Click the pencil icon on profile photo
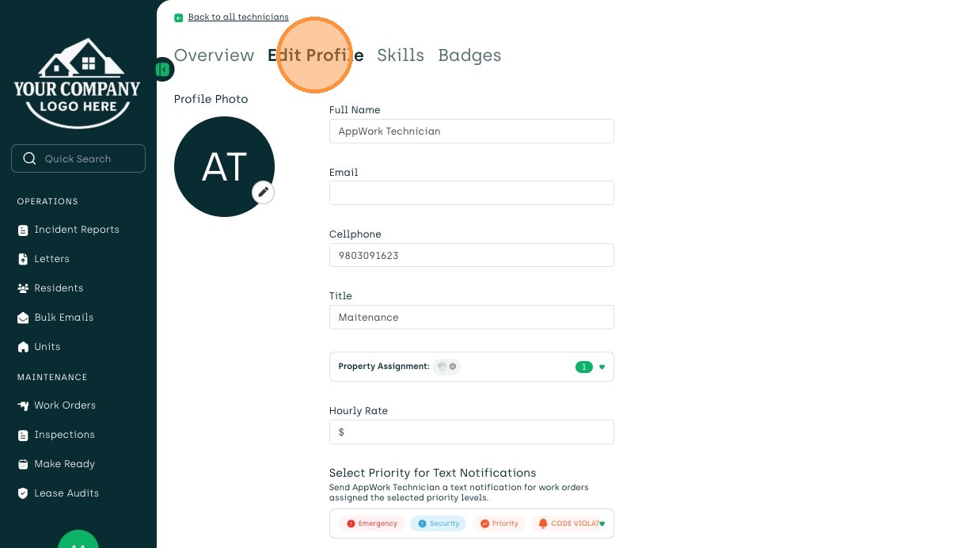The image size is (980, 548). tap(263, 192)
